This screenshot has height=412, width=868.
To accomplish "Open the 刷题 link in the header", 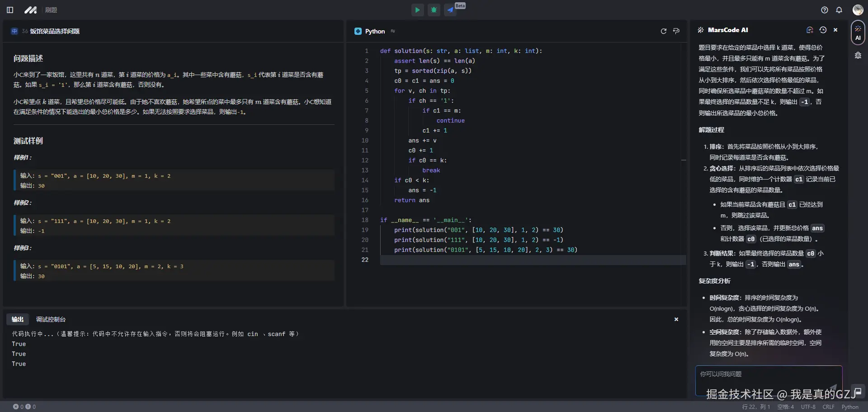I will pyautogui.click(x=51, y=10).
